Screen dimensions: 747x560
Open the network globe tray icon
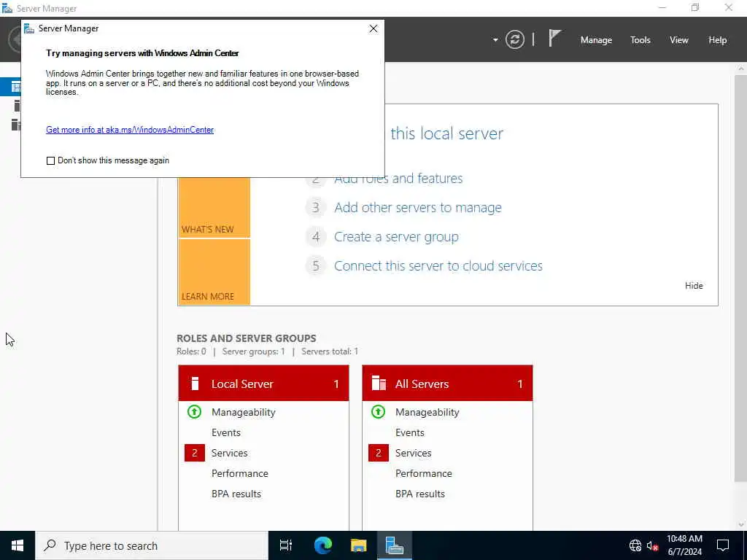coord(635,545)
